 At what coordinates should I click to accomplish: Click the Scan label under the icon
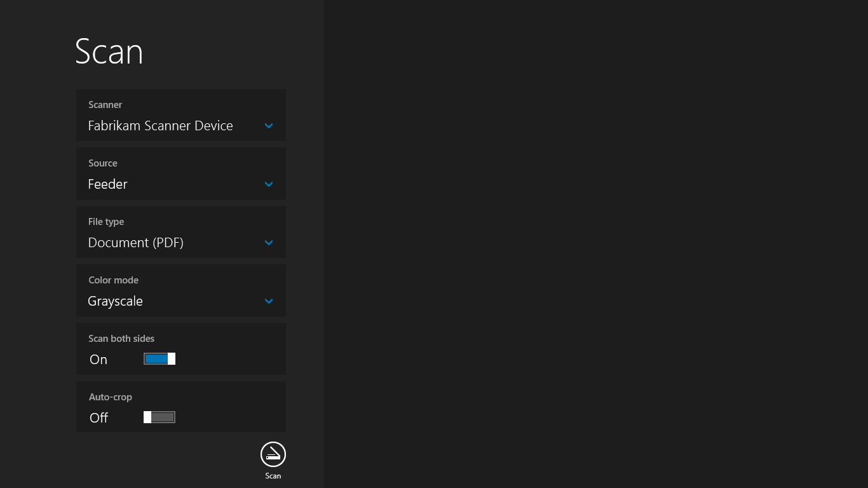273,475
